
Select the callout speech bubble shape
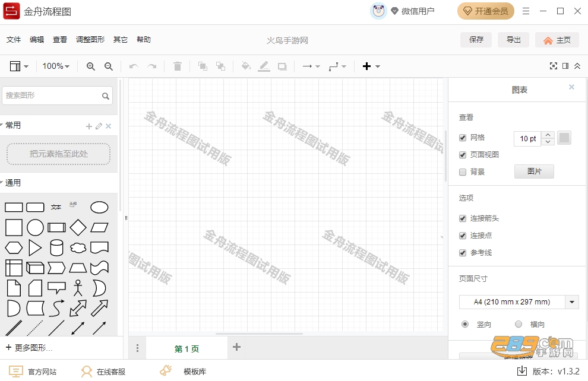pos(56,288)
